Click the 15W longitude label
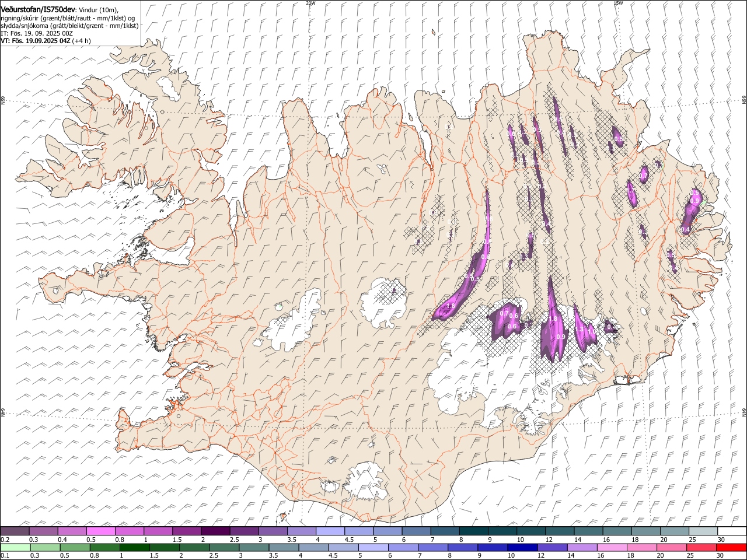The width and height of the screenshot is (747, 560). point(618,3)
